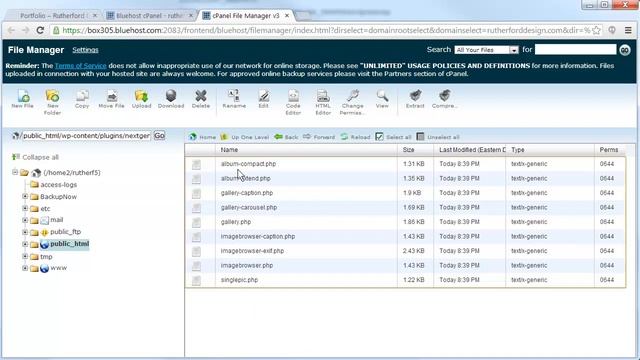
Task: Select the Copy toolbar icon
Action: click(82, 99)
